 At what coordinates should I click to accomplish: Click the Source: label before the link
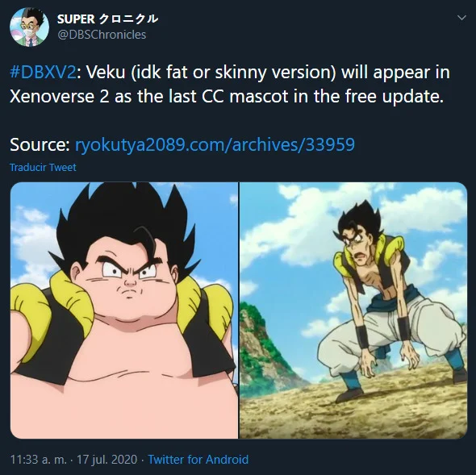click(40, 144)
